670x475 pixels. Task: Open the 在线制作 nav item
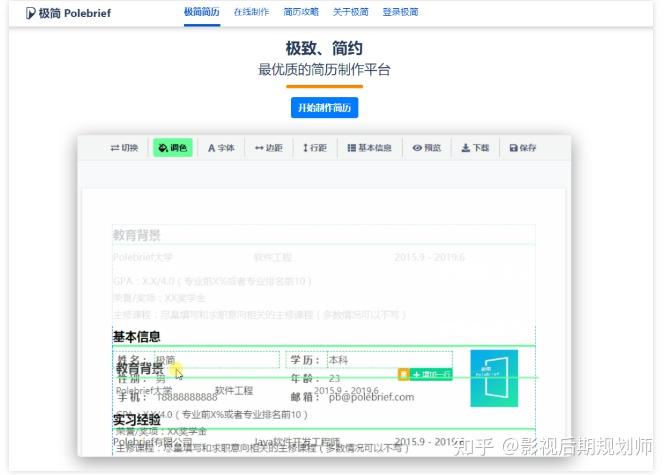(251, 12)
